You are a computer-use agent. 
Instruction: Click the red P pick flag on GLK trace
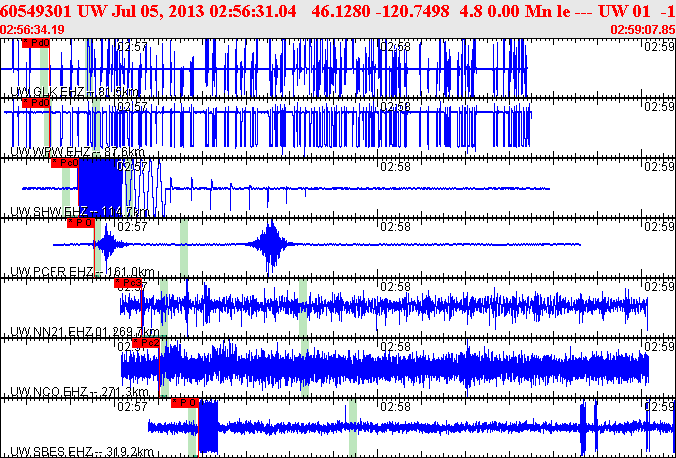(36, 44)
